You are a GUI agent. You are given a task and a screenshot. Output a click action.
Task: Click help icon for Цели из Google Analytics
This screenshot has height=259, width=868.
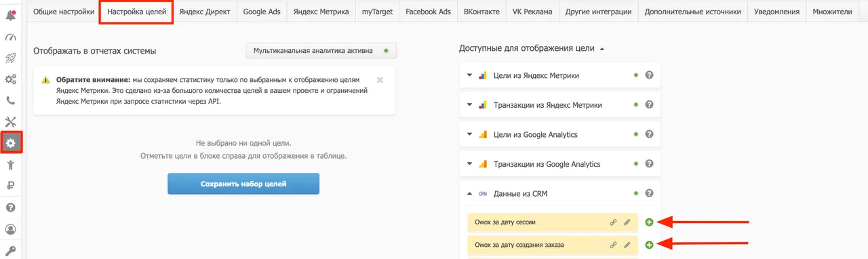coord(649,134)
